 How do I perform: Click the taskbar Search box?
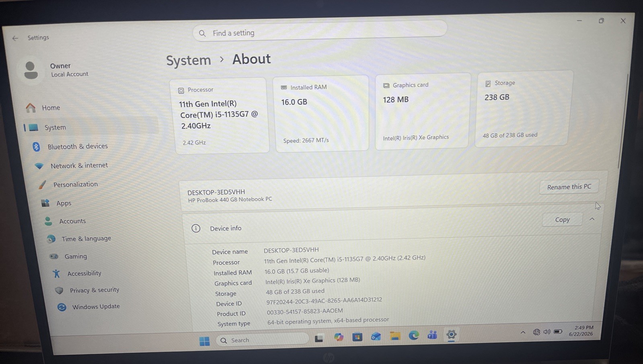pos(262,340)
